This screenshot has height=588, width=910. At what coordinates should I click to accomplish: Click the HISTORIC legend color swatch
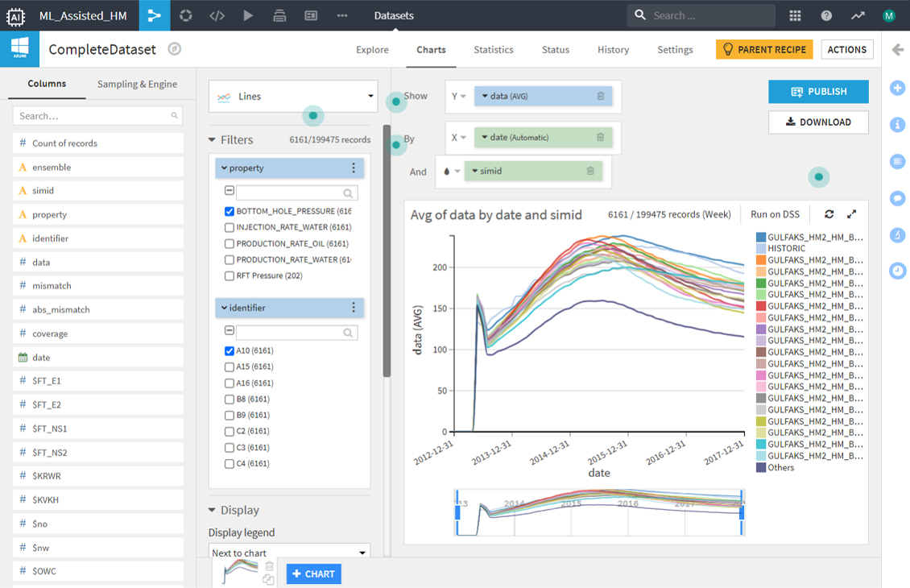tap(761, 249)
